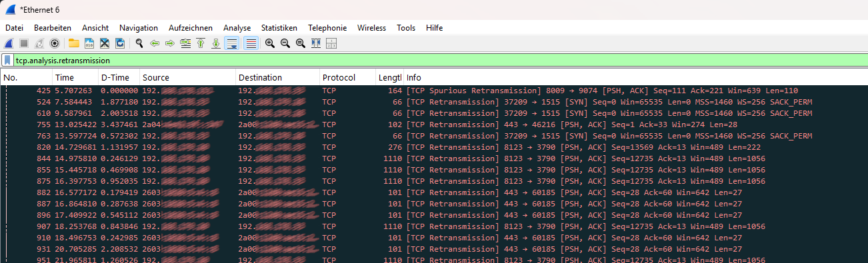Close the current capture file
Viewport: 868px width, 263px height.
point(105,43)
